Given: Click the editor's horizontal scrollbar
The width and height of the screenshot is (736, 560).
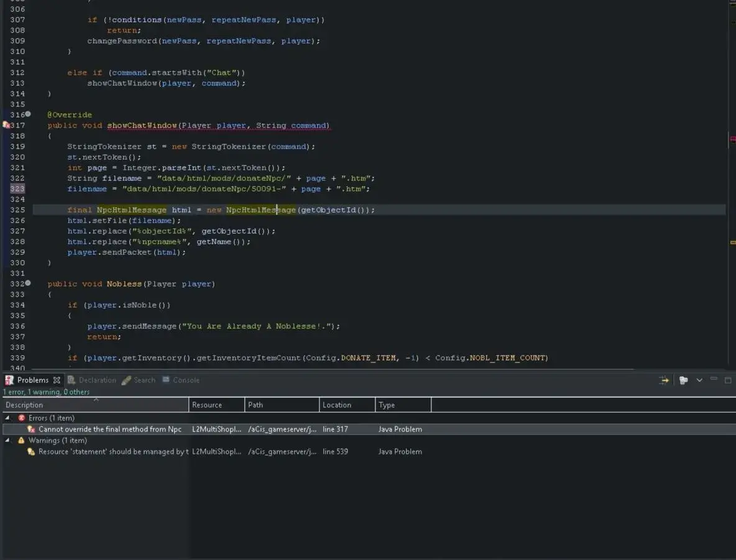Looking at the screenshot, I should click(333, 369).
